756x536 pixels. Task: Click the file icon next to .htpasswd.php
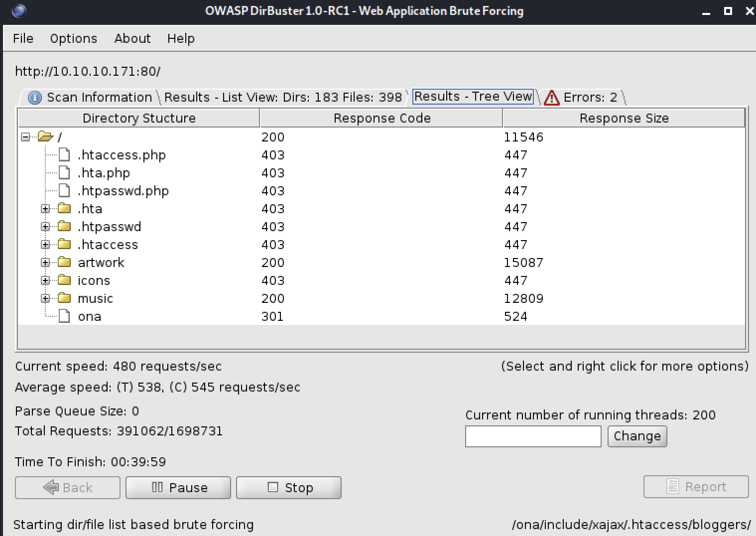64,190
